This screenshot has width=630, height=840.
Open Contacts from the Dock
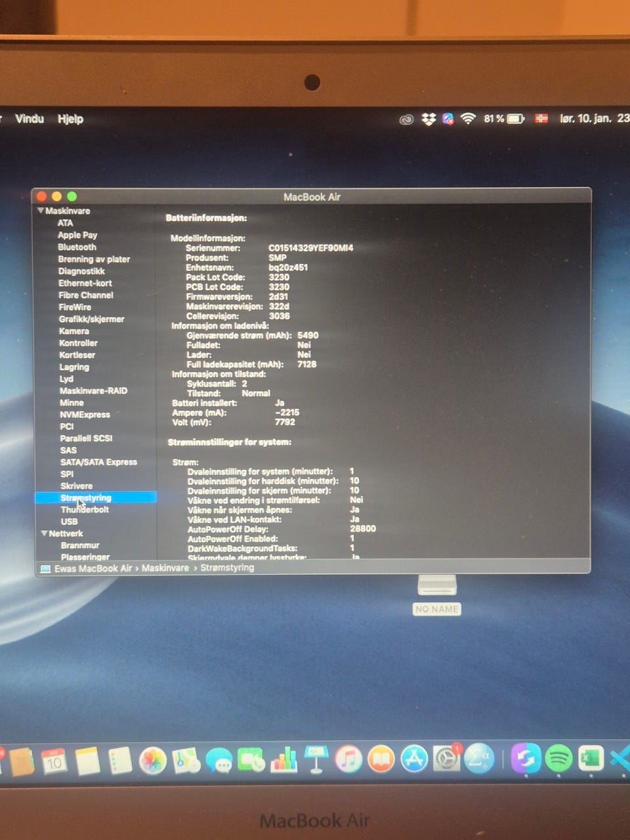(21, 762)
